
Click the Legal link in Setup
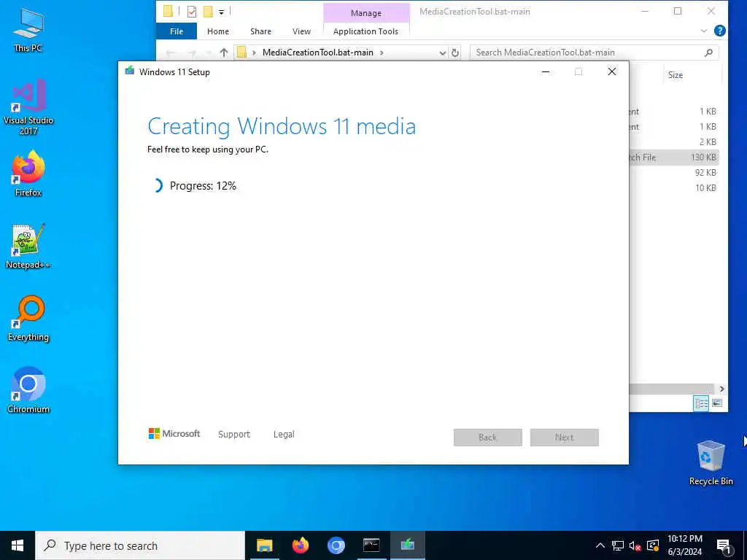click(x=284, y=435)
